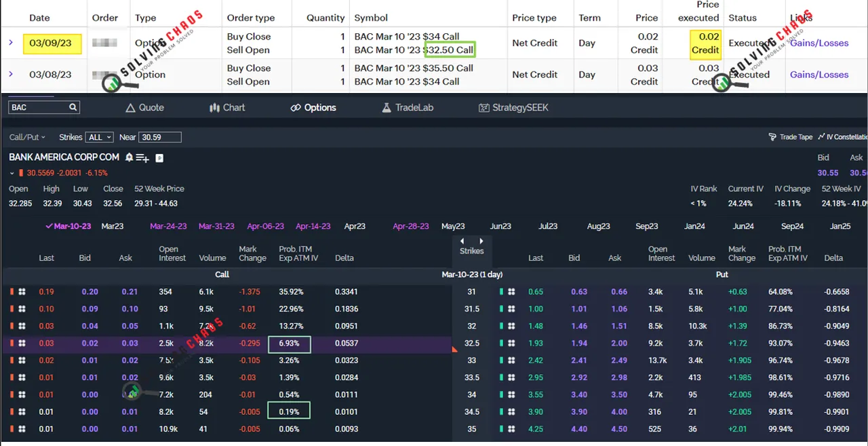Click the grid icon on the 31 strike put row
This screenshot has height=446, width=868.
pos(513,292)
